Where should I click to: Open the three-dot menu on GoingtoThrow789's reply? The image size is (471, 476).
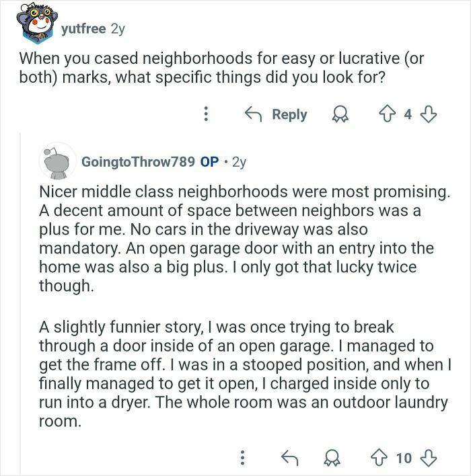[242, 458]
